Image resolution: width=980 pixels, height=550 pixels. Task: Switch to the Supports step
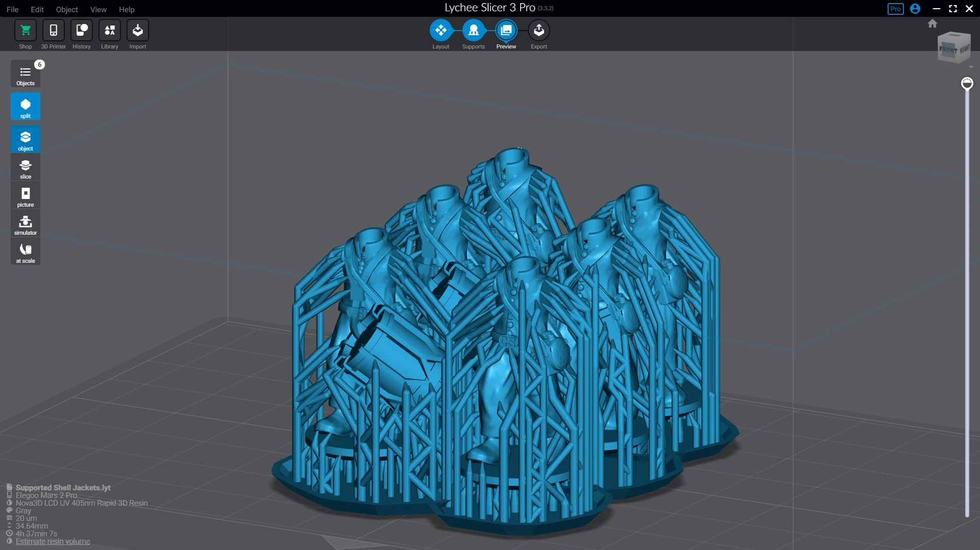pyautogui.click(x=474, y=31)
